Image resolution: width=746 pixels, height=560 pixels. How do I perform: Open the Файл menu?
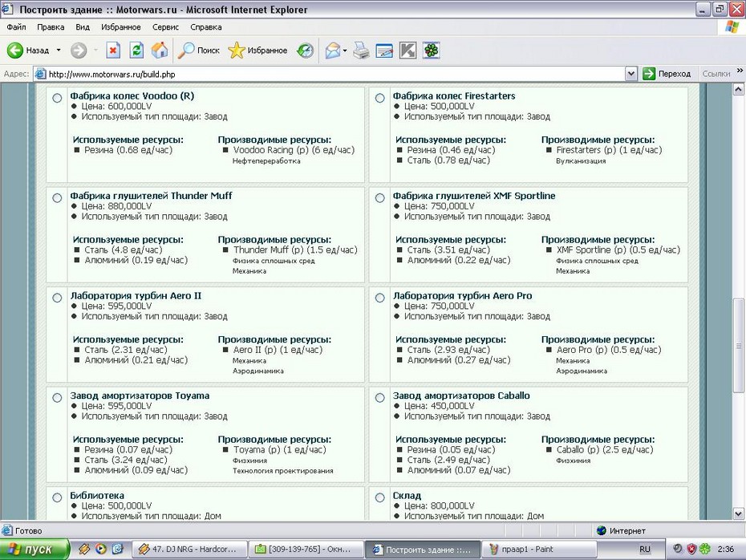click(16, 27)
